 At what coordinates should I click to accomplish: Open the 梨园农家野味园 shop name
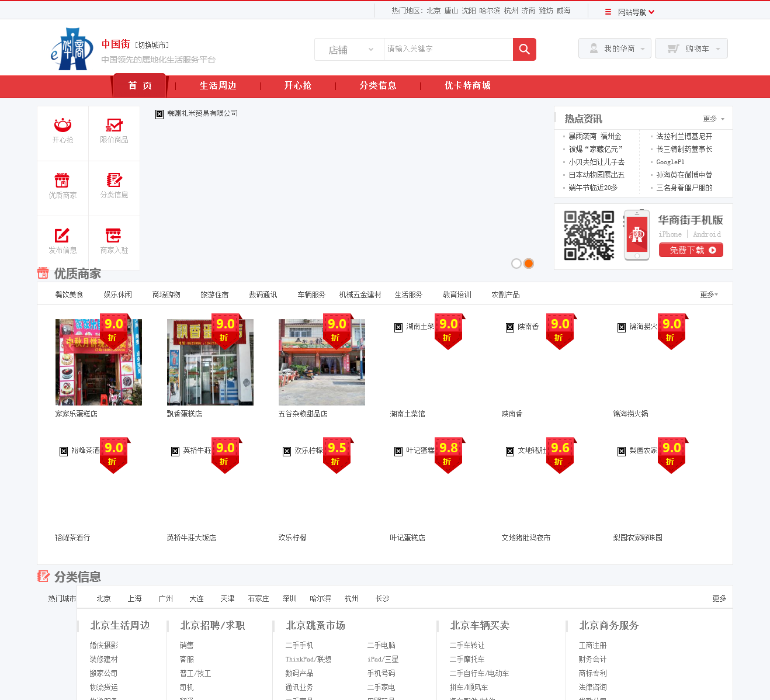637,538
